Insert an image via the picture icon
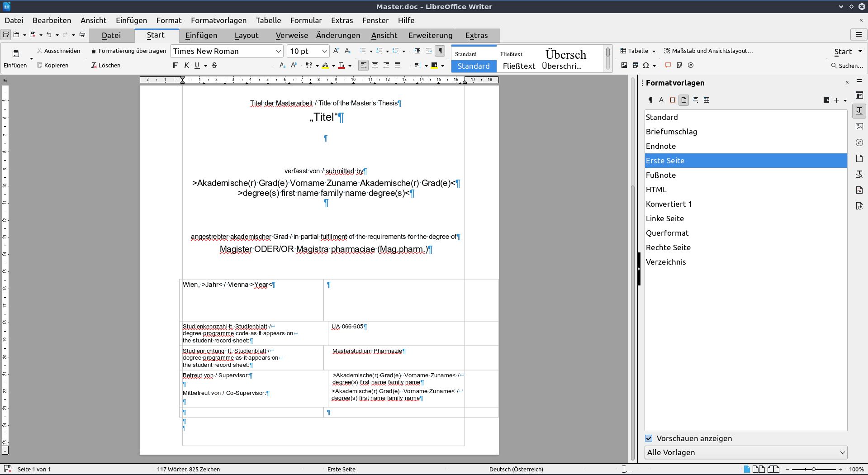Viewport: 868px width, 475px height. (x=624, y=66)
